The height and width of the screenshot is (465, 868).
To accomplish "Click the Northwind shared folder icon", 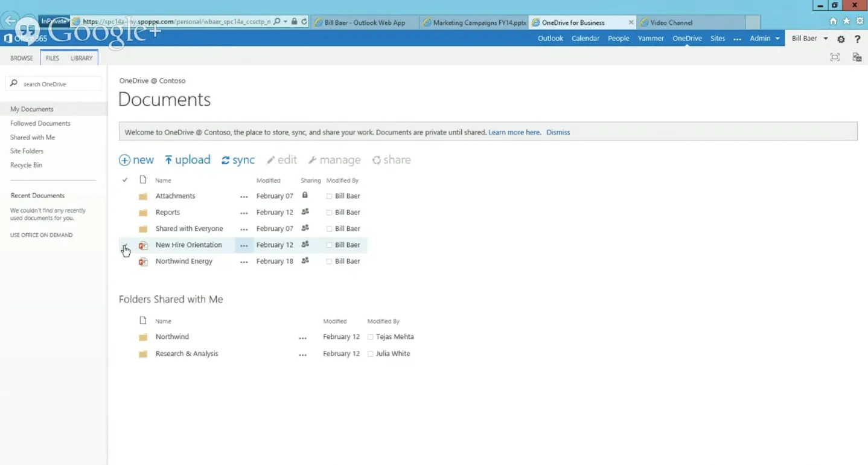I will [143, 337].
